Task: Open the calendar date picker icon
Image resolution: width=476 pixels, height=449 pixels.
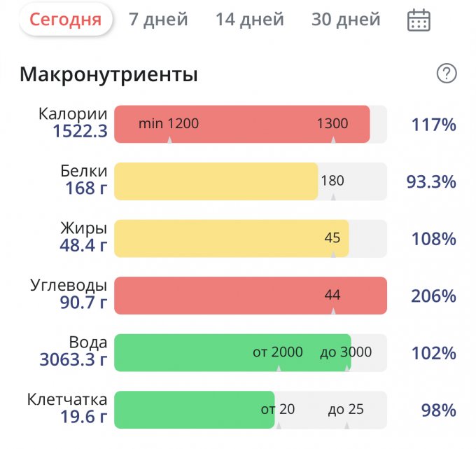Action: pos(419,20)
